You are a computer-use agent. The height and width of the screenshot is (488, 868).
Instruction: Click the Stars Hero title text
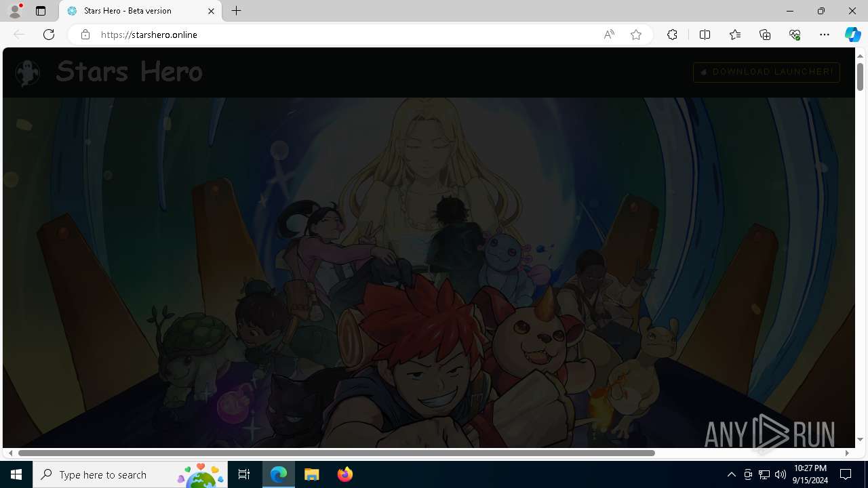pos(129,71)
